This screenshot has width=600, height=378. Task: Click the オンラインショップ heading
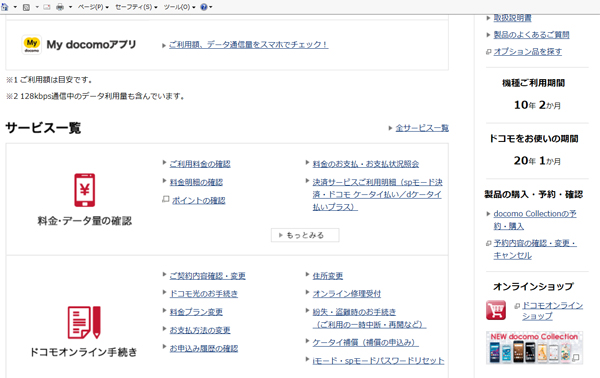coord(533,286)
